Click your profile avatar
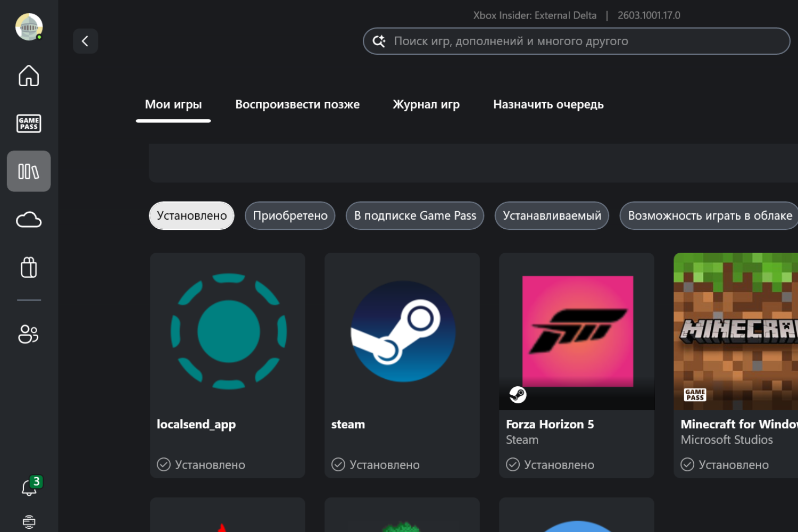Viewport: 798px width, 532px height. pyautogui.click(x=28, y=27)
